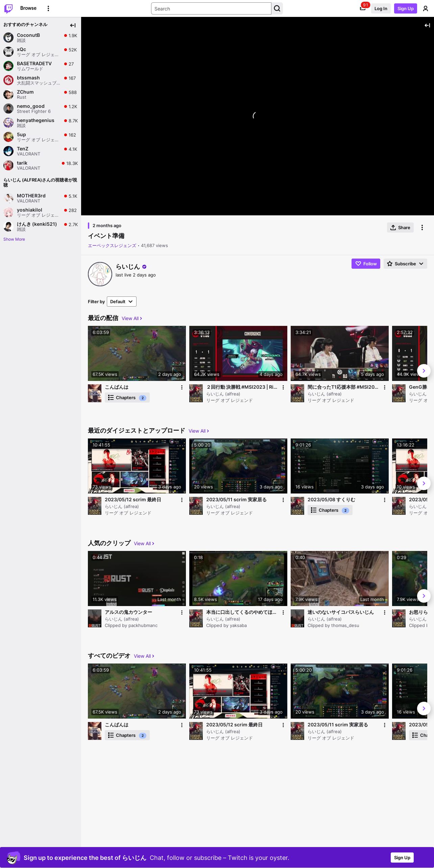
Task: Click inside the Search input field
Action: 211,8
